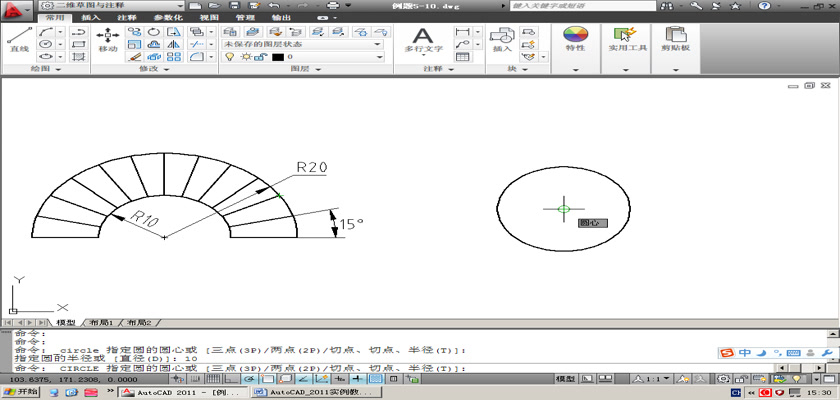Viewport: 840px width, 400px height.
Task: Toggle Lineweight display in status bar
Action: tap(357, 379)
